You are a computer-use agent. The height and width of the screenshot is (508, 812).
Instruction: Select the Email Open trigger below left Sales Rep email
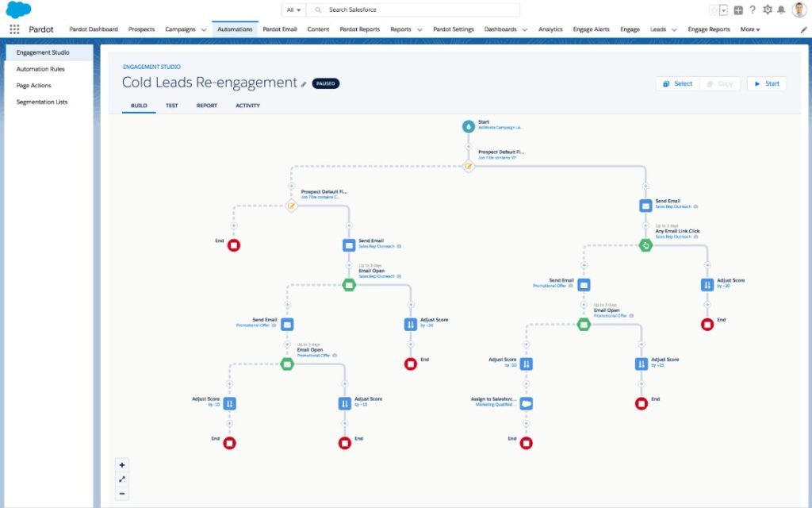[349, 285]
